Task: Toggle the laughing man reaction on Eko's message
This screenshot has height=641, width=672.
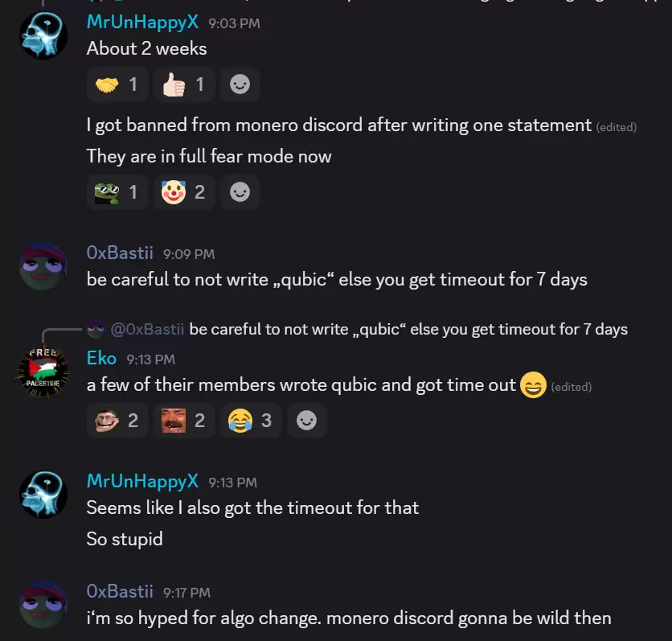Action: click(184, 421)
